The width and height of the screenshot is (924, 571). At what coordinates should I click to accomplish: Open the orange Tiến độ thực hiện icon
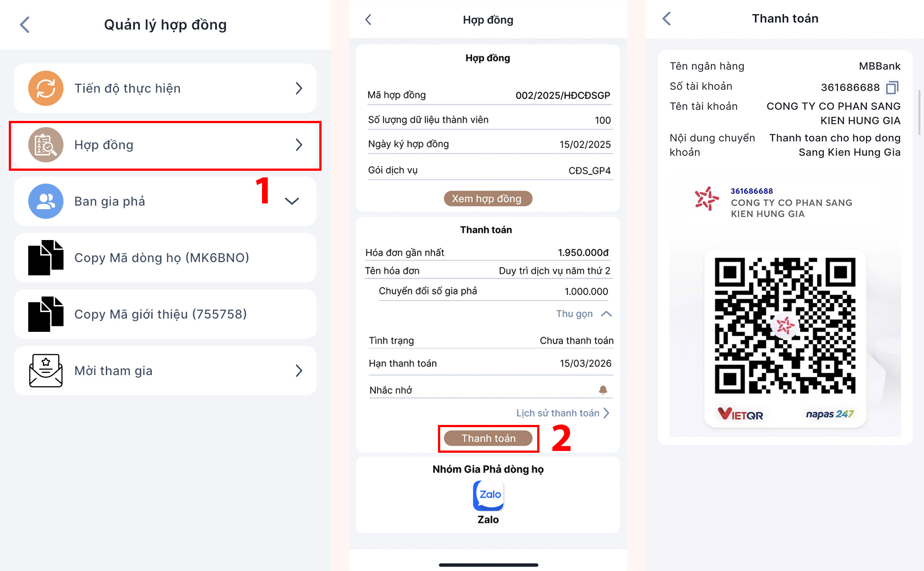[x=46, y=88]
